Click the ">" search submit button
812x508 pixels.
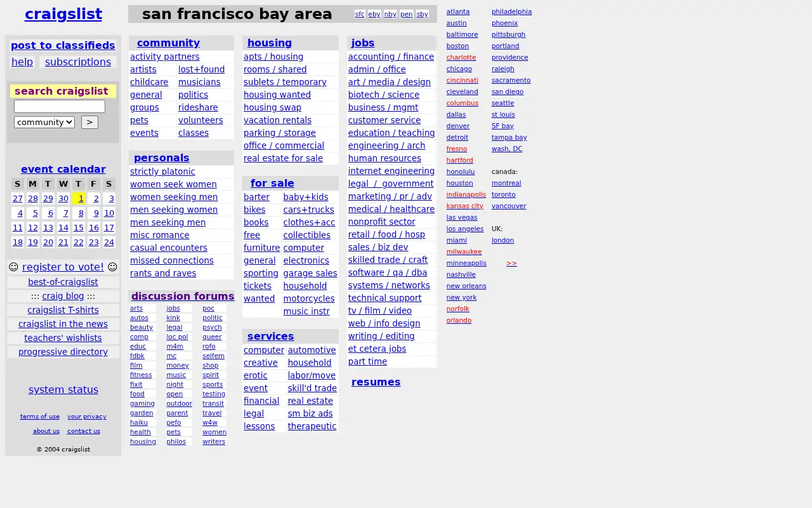(x=89, y=122)
